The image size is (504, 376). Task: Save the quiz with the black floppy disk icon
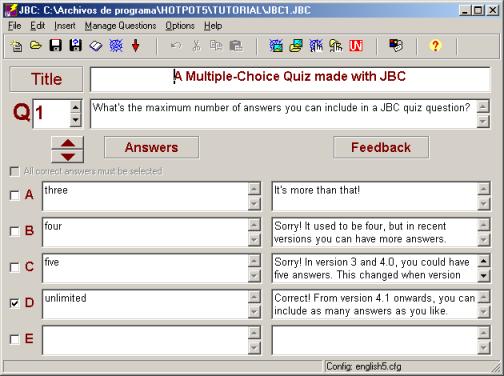click(x=56, y=45)
